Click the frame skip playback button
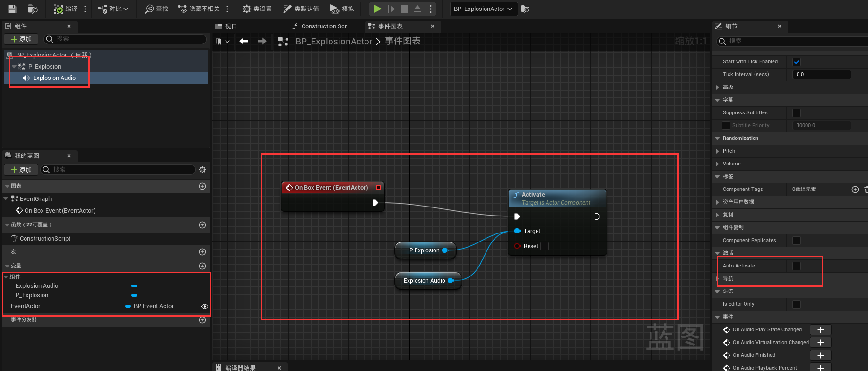868x371 pixels. point(391,9)
